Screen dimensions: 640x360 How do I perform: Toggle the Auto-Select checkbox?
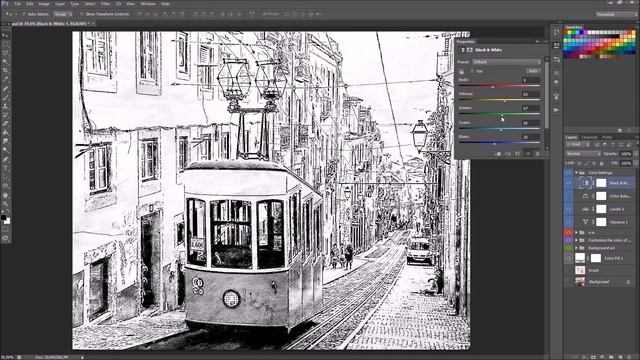[24, 14]
